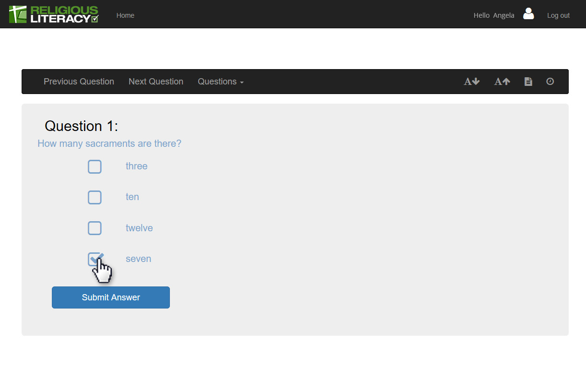Advance to Next Question
The image size is (586, 392).
pyautogui.click(x=156, y=82)
